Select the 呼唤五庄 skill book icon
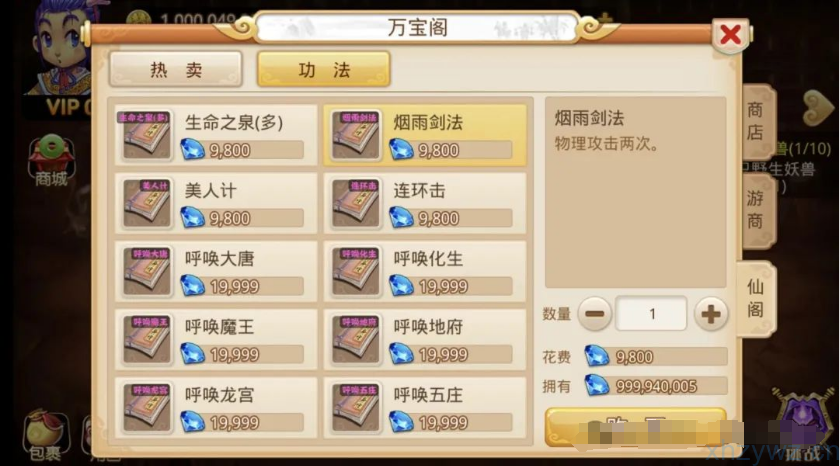This screenshot has height=466, width=840. [355, 408]
